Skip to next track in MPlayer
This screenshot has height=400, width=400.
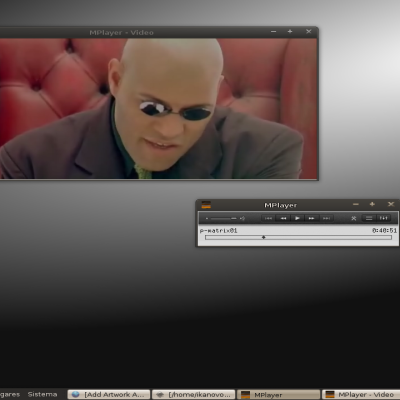(326, 218)
